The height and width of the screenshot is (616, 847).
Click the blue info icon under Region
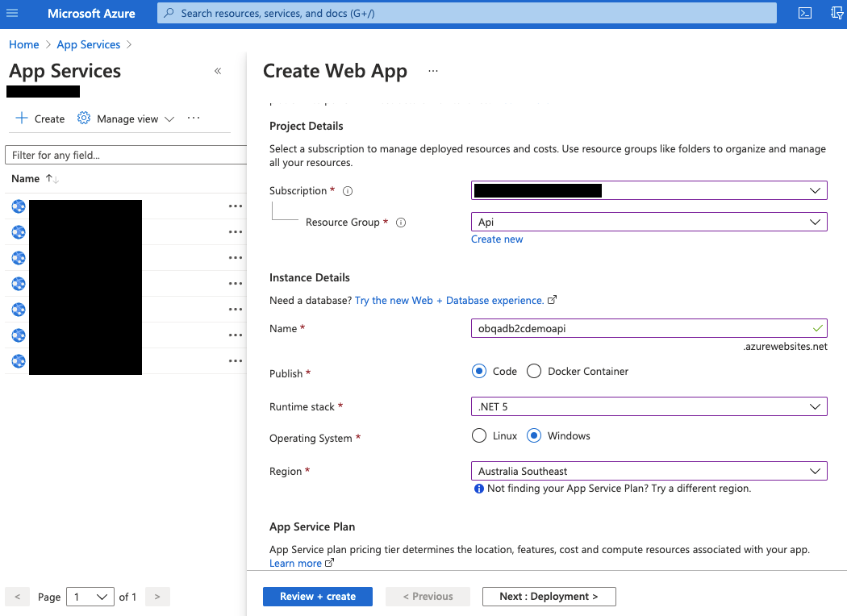[478, 489]
